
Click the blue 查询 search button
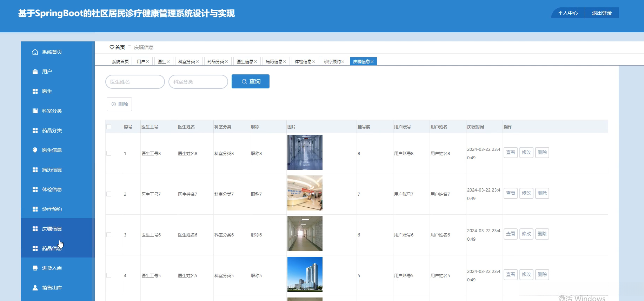251,81
